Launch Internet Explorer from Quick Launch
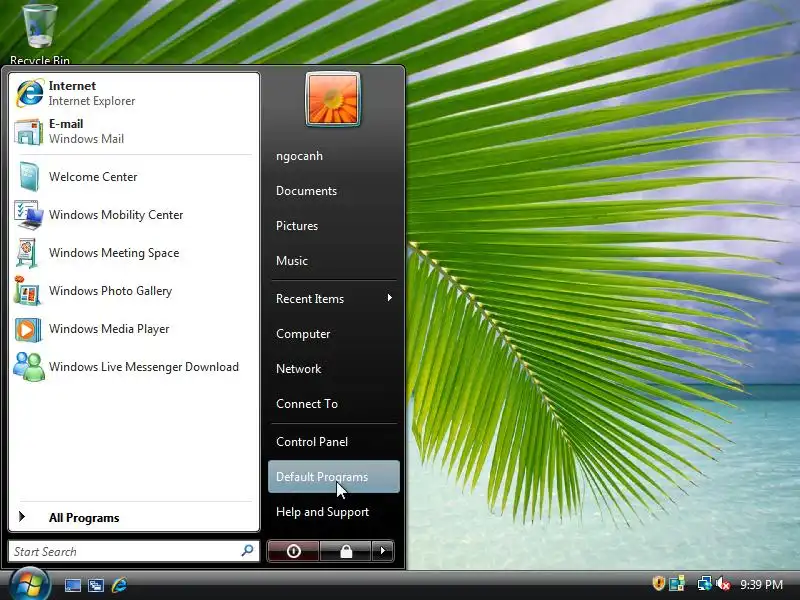The height and width of the screenshot is (600, 800). point(119,585)
